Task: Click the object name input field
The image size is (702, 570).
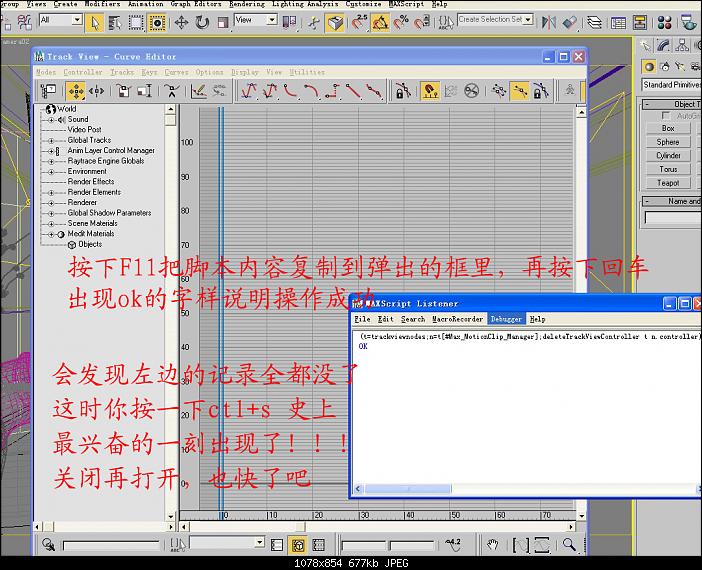Action: pos(673,218)
